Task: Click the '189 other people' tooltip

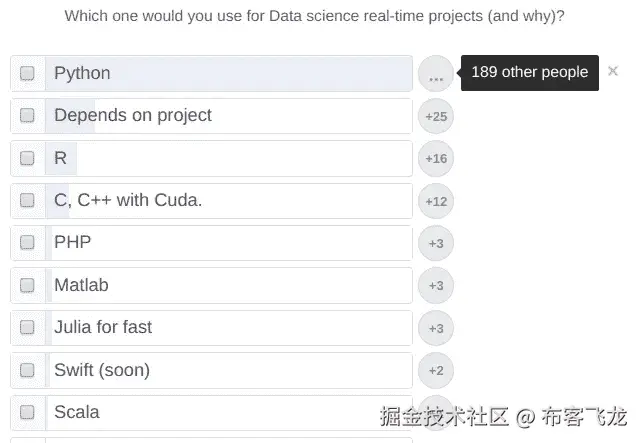Action: [530, 73]
